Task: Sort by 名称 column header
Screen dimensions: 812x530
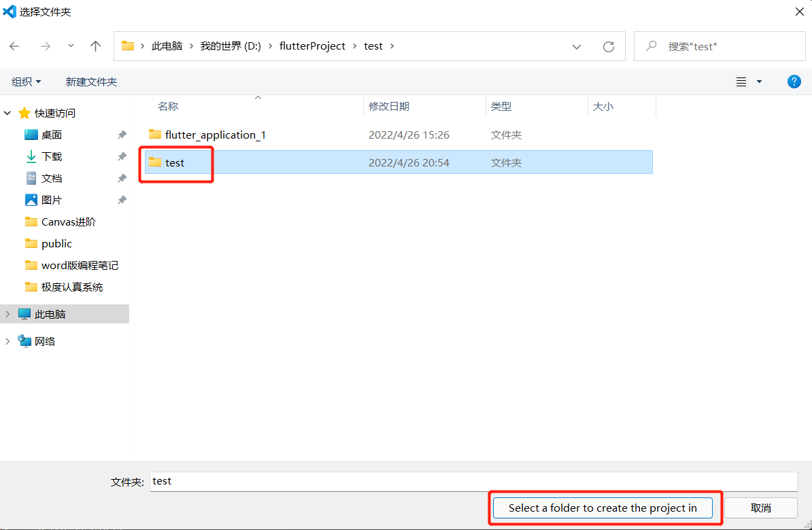Action: point(168,106)
